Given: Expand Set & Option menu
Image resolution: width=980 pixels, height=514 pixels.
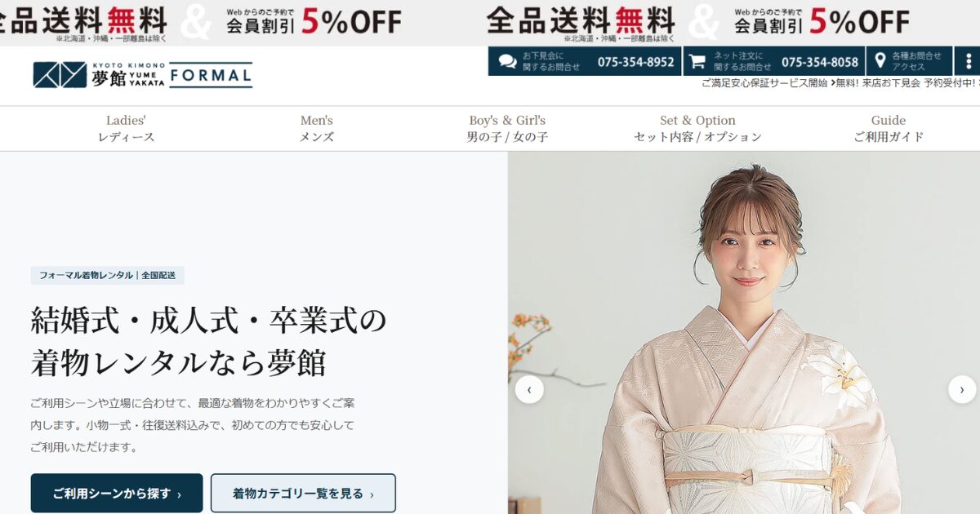Looking at the screenshot, I should [697, 129].
